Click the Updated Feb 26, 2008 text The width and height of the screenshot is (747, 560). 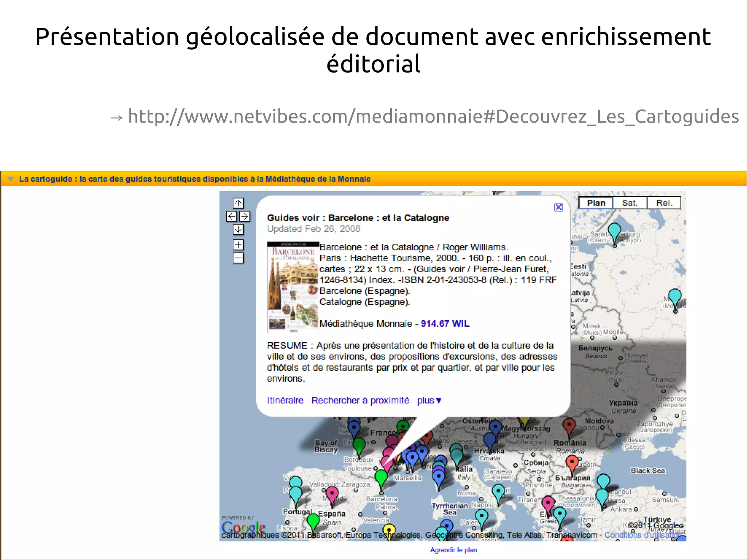pyautogui.click(x=313, y=229)
